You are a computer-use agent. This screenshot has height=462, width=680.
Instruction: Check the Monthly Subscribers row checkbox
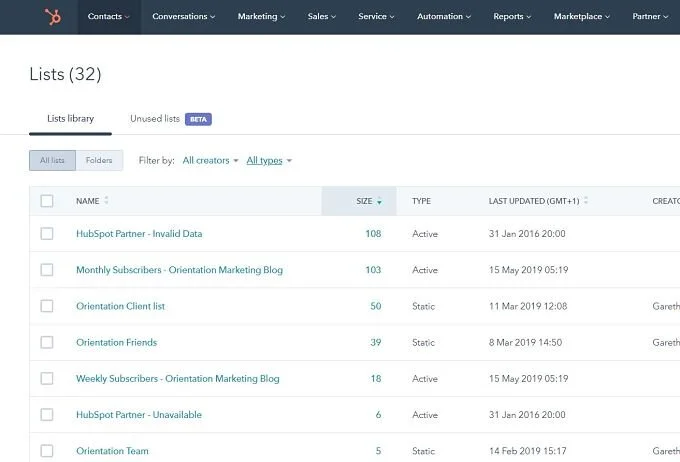[47, 270]
